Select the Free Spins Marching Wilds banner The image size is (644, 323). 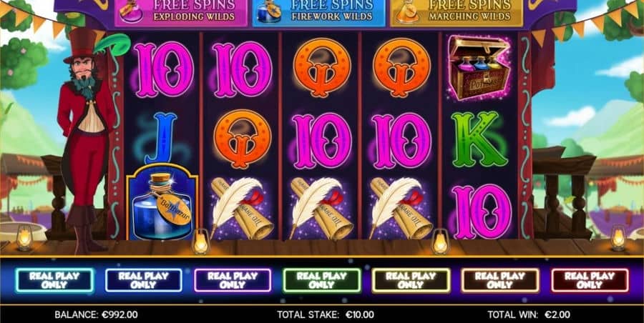tap(457, 13)
